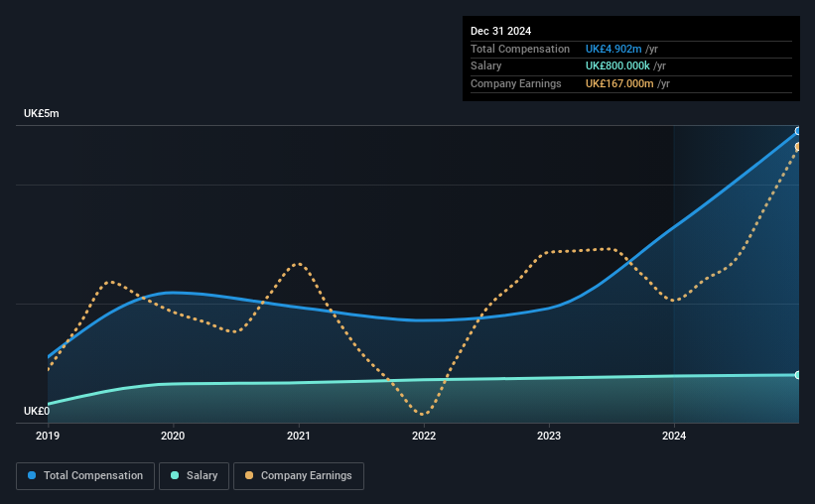
Task: Click the Company Earnings tooltip row label
Action: pyautogui.click(x=515, y=83)
